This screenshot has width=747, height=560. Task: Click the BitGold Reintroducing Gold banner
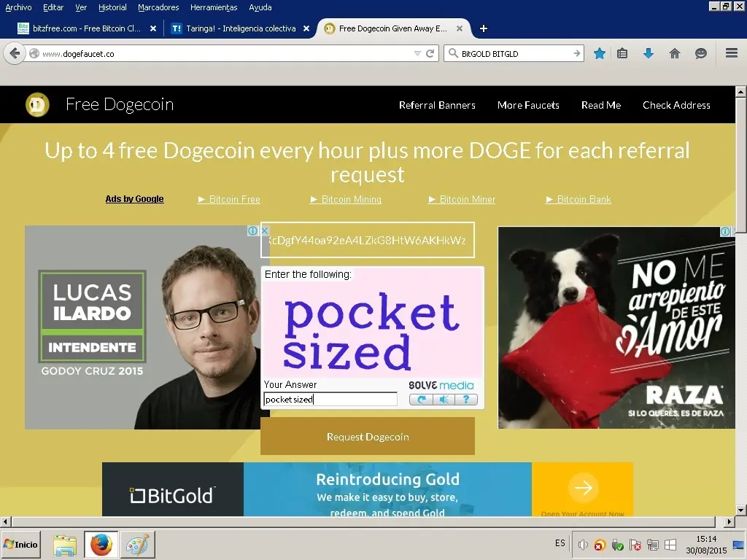368,489
